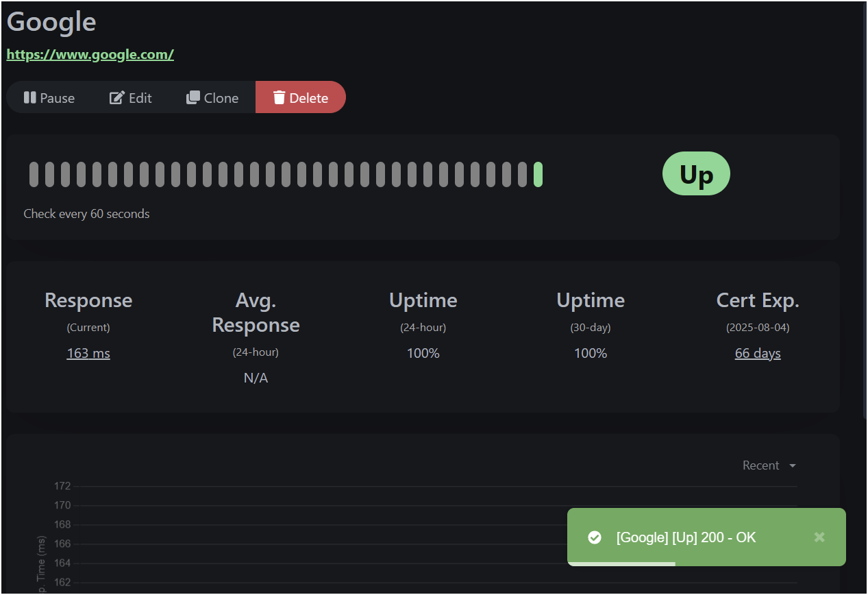
Task: Dismiss the 200 - OK notification
Action: tap(819, 537)
